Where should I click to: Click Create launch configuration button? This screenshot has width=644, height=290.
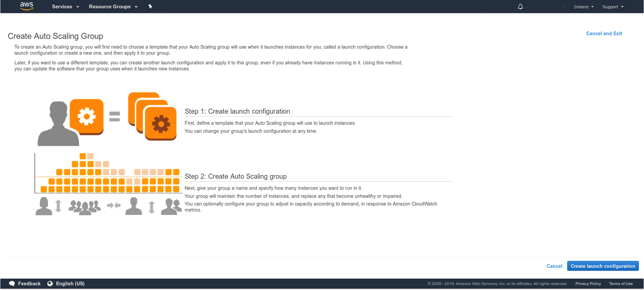click(603, 266)
